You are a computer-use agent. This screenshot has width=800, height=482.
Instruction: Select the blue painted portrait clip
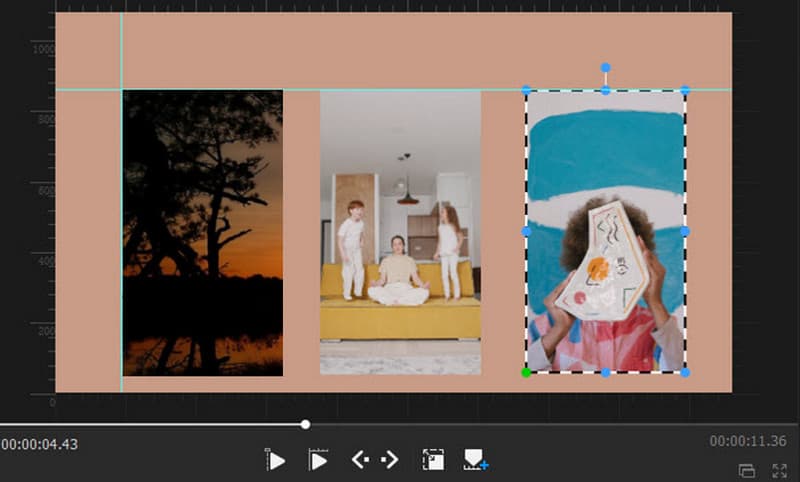click(606, 232)
